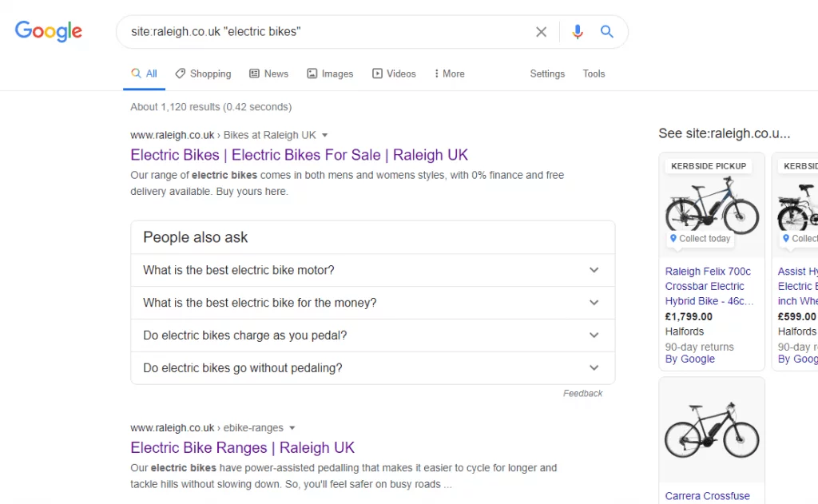
Task: Open the Images tab
Action: click(330, 73)
